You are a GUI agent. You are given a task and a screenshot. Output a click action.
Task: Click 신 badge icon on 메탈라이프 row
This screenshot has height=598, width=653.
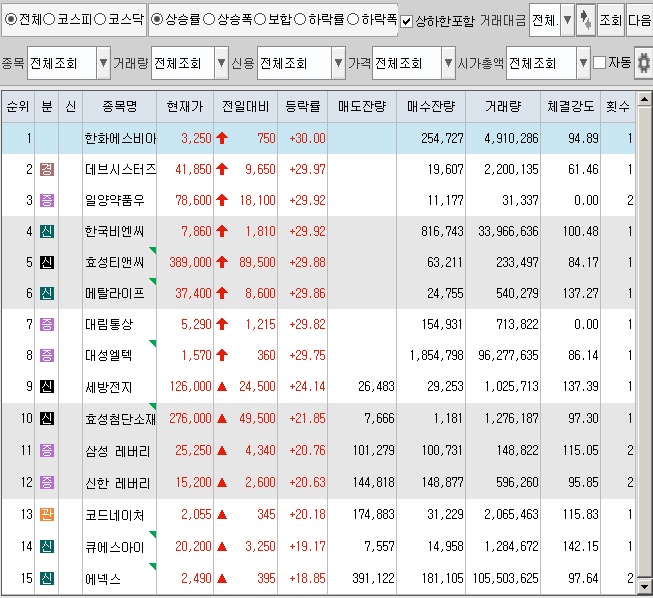click(x=47, y=294)
